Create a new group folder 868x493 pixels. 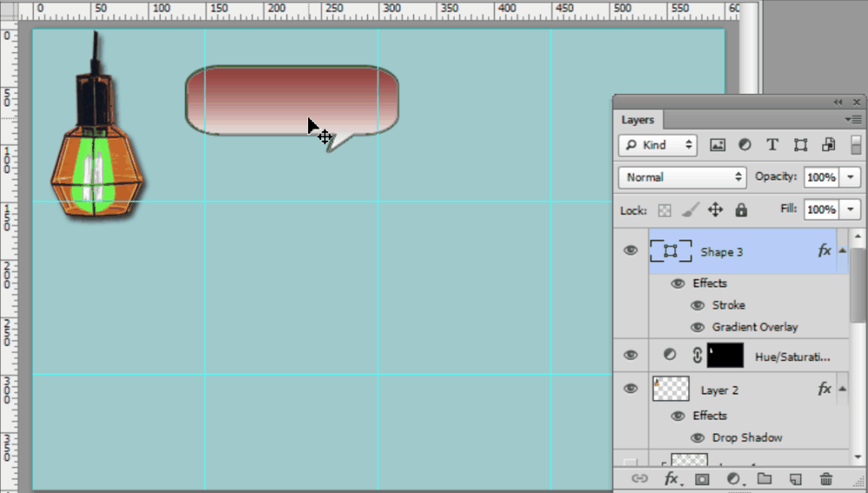coord(765,478)
